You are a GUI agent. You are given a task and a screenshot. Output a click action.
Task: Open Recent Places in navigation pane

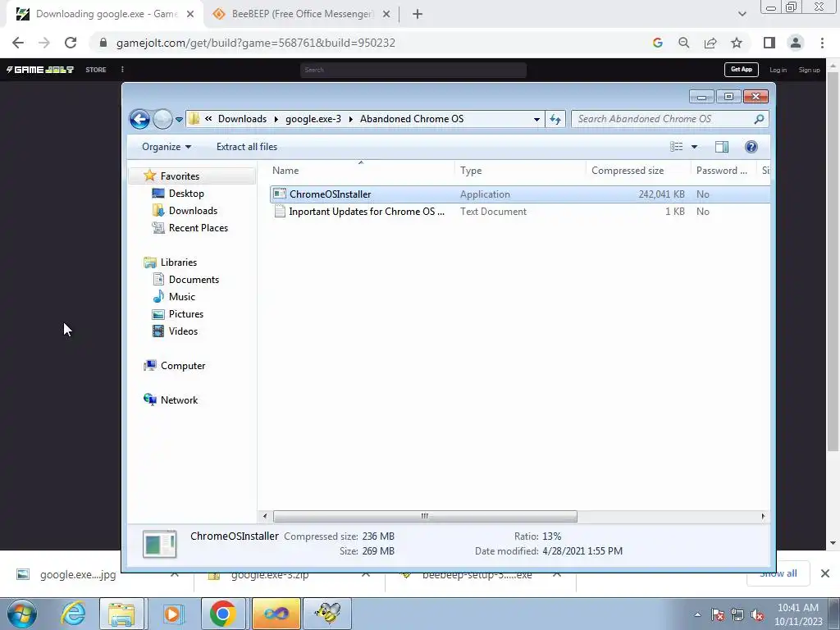click(199, 228)
